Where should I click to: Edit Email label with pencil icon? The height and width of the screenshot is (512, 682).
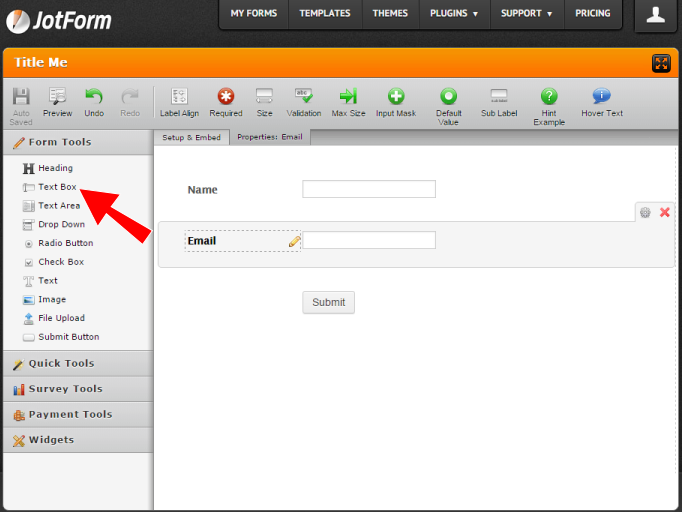click(294, 241)
